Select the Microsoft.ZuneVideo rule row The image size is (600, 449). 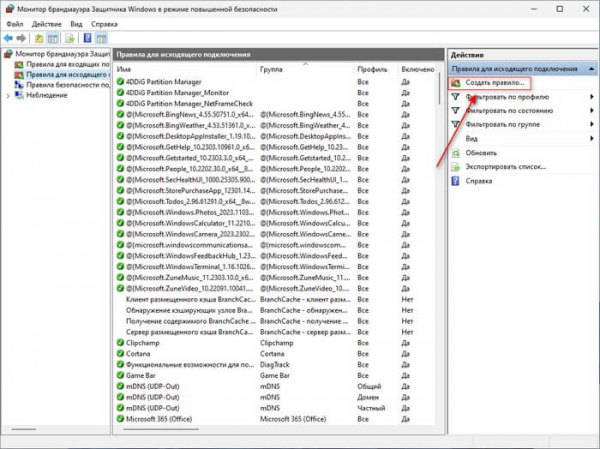275,288
